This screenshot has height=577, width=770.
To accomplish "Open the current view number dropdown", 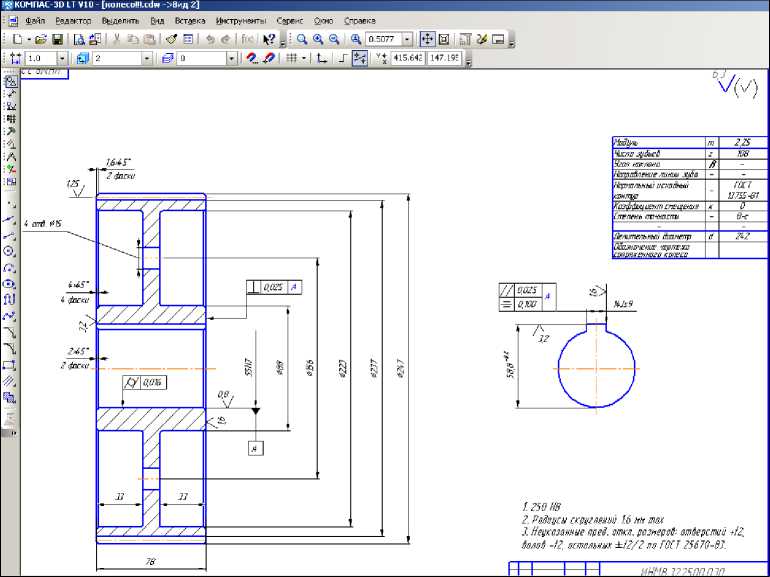I will tap(147, 58).
